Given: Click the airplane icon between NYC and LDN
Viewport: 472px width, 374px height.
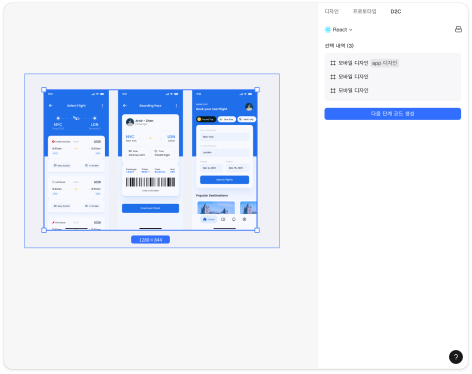Looking at the screenshot, I should coord(76,118).
